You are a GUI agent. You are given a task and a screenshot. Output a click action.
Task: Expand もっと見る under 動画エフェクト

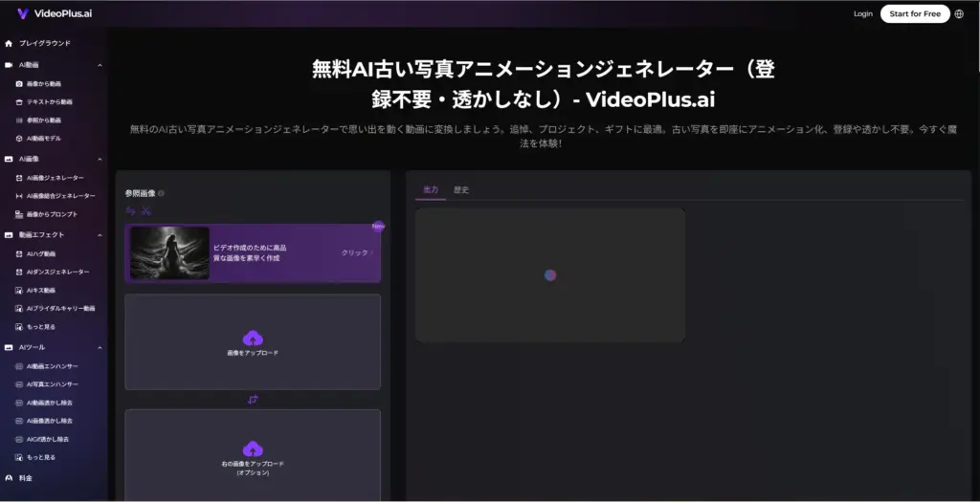coord(40,327)
